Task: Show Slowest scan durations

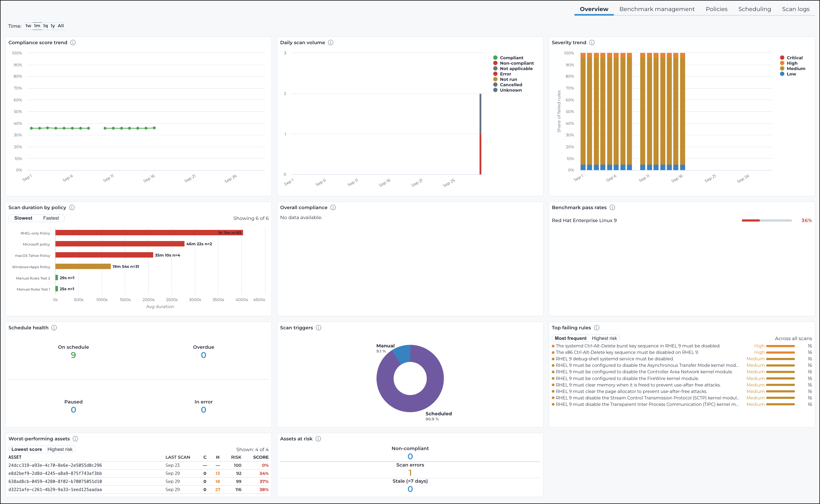Action: [x=23, y=218]
